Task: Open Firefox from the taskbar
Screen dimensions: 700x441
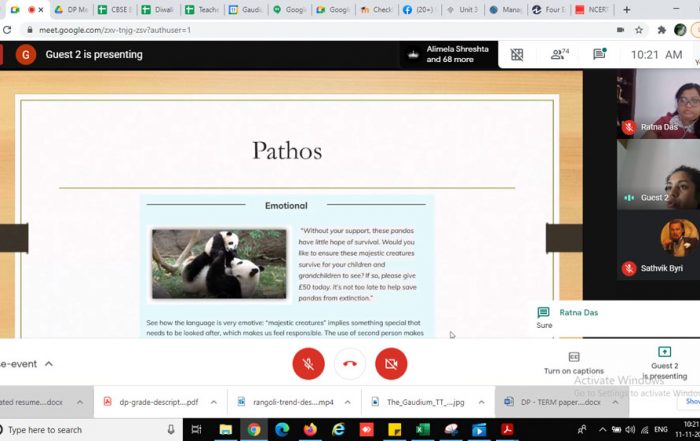Action: coord(310,430)
